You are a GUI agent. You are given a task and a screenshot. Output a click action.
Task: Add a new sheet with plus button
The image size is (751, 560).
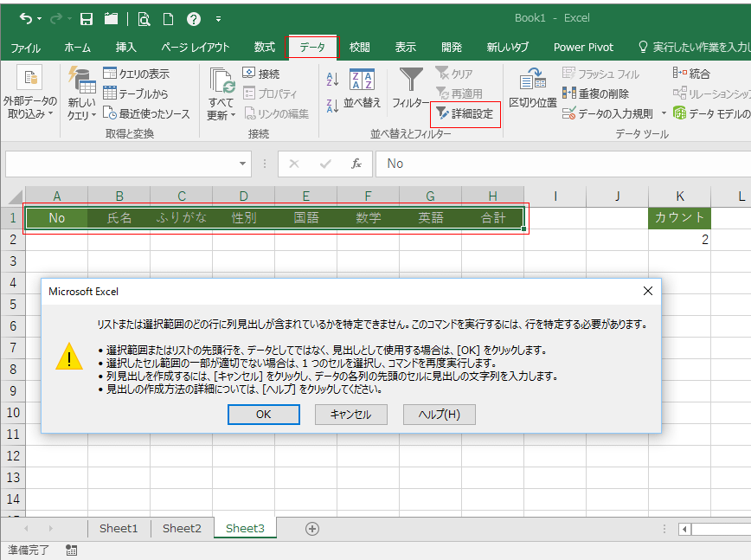[312, 528]
